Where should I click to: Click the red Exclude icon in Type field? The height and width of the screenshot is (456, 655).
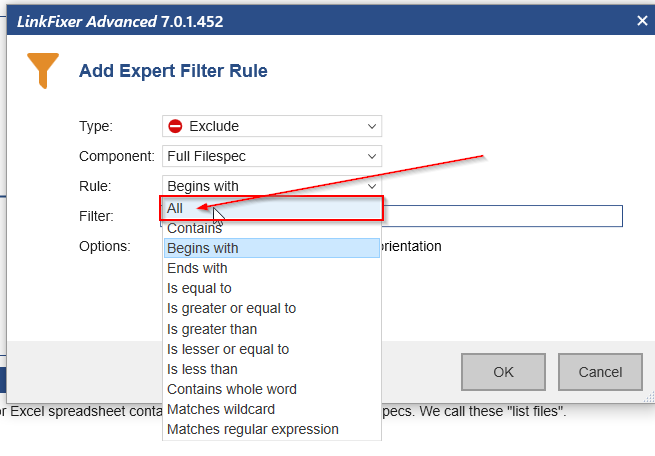point(175,126)
